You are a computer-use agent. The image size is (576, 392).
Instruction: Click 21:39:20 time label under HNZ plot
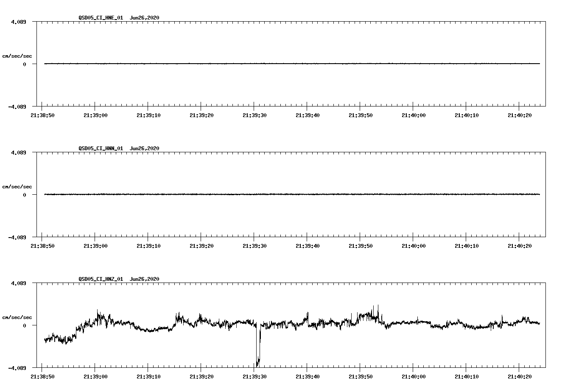pos(201,377)
